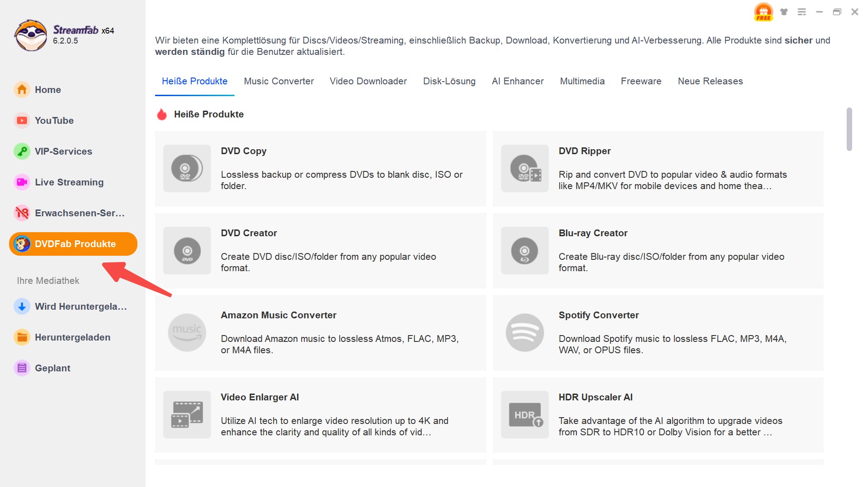Open VIP-Services in the sidebar
The image size is (868, 487).
(73, 151)
